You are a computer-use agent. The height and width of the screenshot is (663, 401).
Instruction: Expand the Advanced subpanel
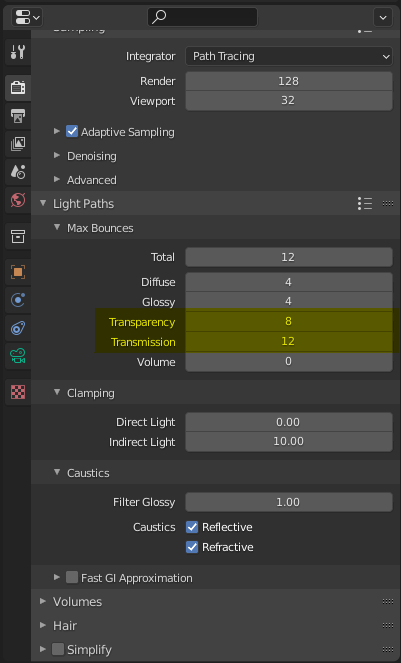click(x=57, y=180)
